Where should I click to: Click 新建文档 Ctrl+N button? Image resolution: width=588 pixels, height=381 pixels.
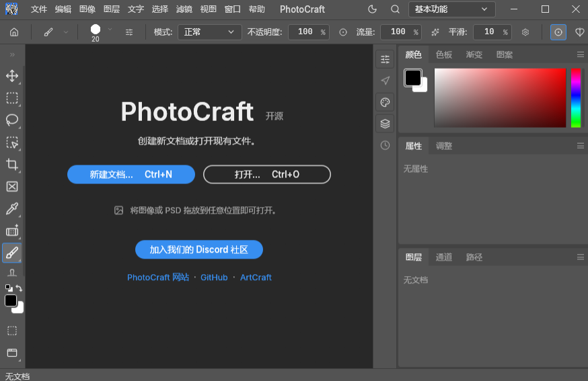tap(131, 175)
